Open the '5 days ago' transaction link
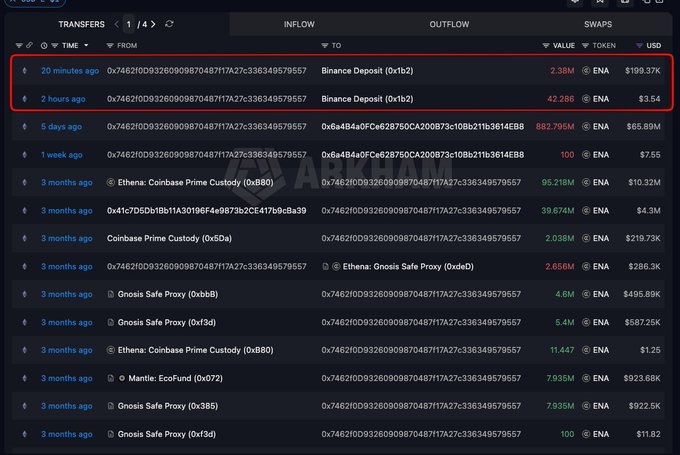The height and width of the screenshot is (455, 680). tap(61, 127)
